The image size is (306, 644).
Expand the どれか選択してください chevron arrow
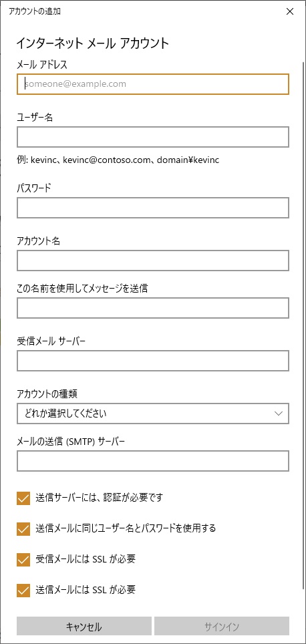[279, 413]
